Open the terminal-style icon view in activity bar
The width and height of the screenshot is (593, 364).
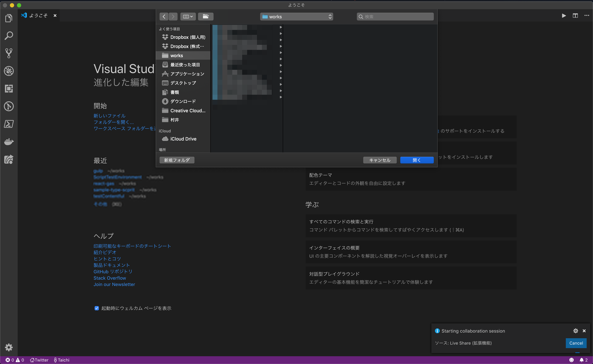tap(9, 124)
